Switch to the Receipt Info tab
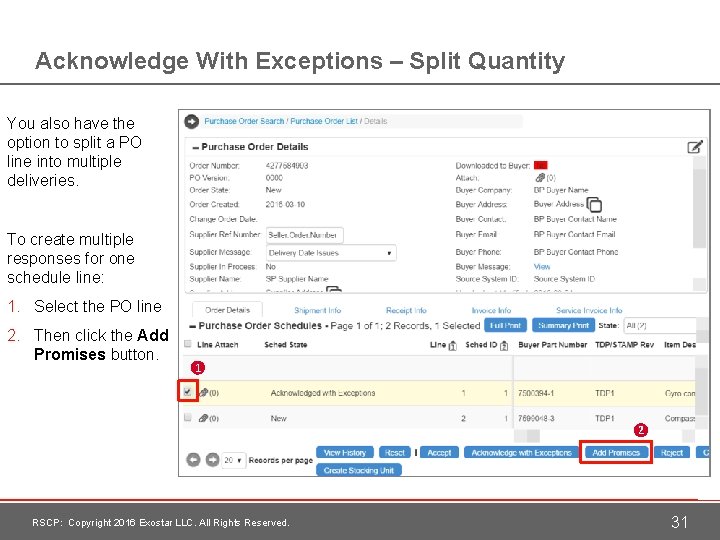 406,310
